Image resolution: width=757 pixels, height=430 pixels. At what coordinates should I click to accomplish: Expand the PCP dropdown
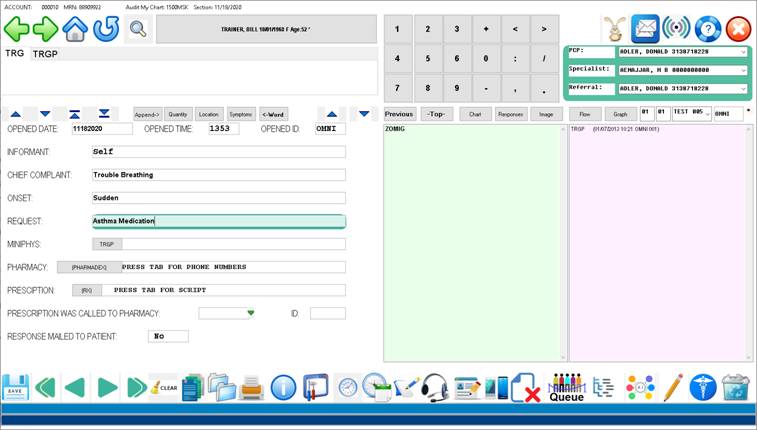743,51
